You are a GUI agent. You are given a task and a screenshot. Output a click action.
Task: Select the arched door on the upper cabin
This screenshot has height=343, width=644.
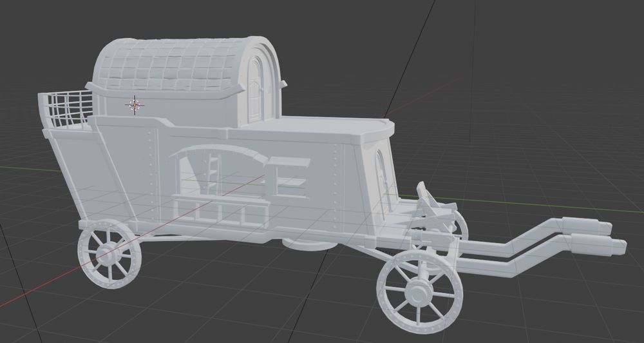tap(256, 90)
